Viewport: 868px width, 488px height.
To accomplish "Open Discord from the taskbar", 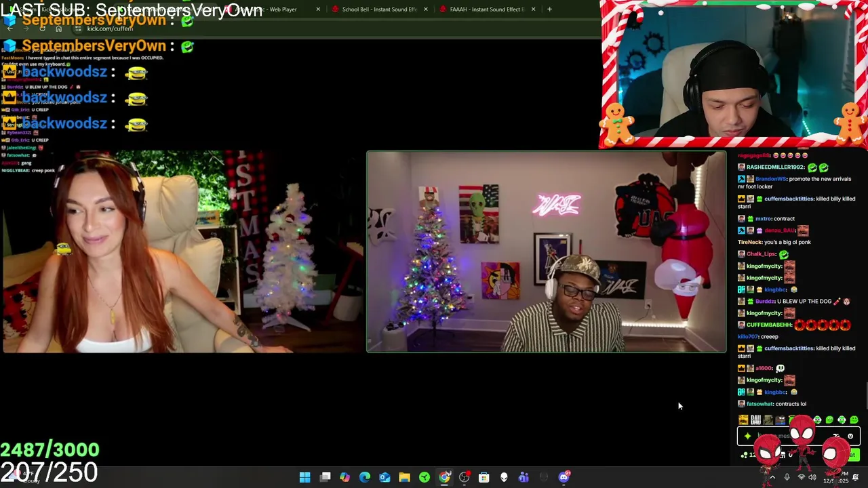I will click(564, 478).
